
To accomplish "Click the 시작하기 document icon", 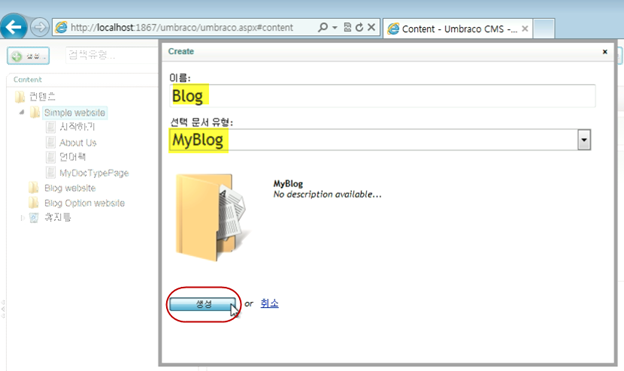I will [51, 127].
